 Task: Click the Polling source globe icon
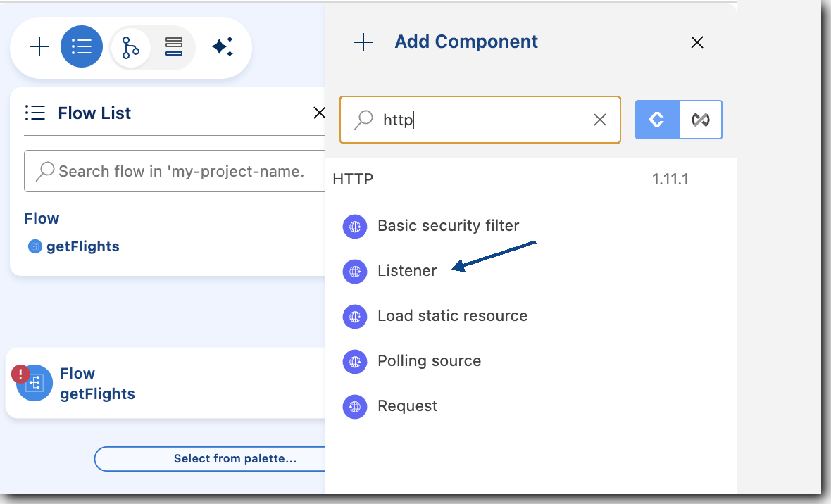click(355, 362)
